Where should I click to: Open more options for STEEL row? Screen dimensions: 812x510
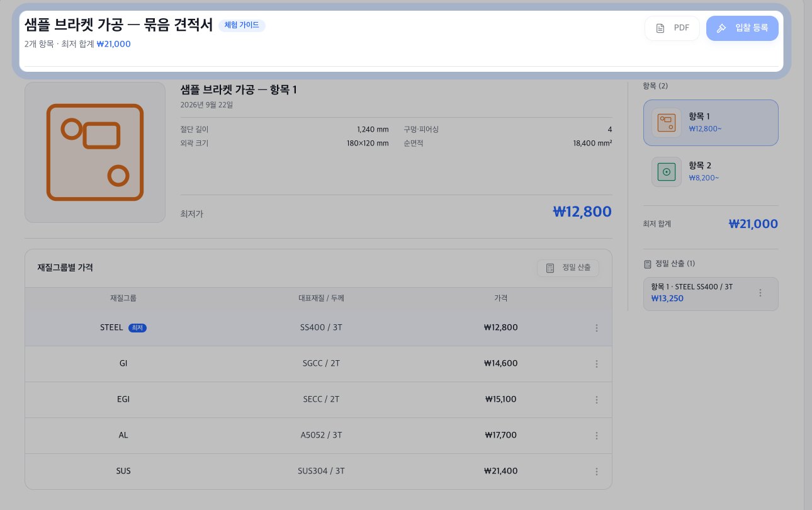tap(597, 328)
